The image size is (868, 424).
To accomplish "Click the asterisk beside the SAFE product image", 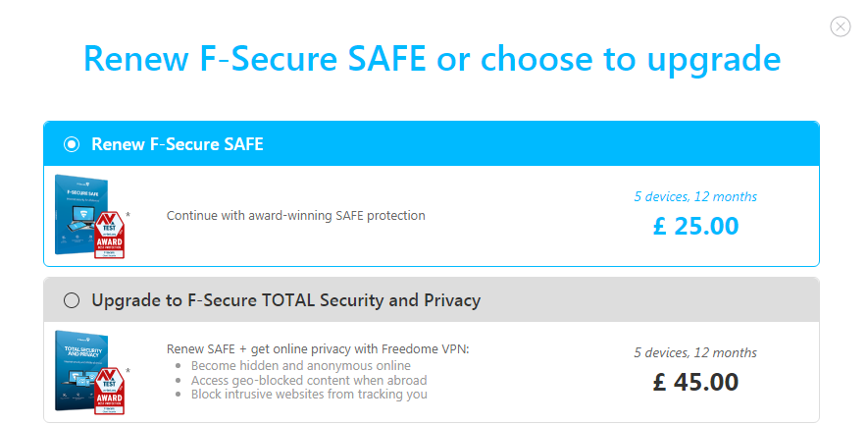I will [x=128, y=214].
